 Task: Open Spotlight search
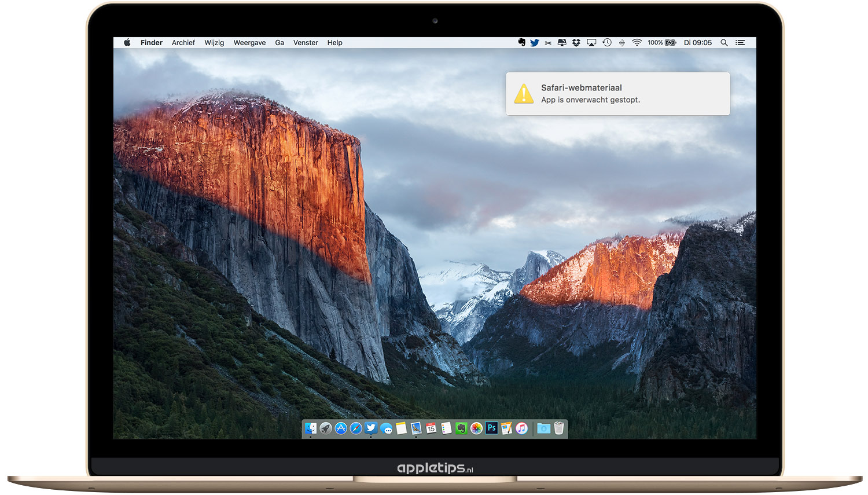tap(723, 42)
